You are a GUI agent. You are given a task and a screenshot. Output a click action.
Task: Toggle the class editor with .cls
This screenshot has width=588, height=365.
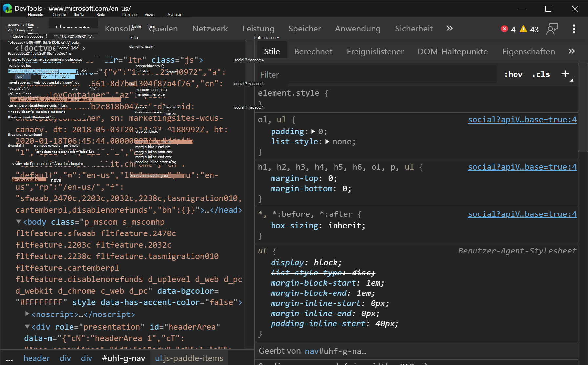[x=540, y=74]
